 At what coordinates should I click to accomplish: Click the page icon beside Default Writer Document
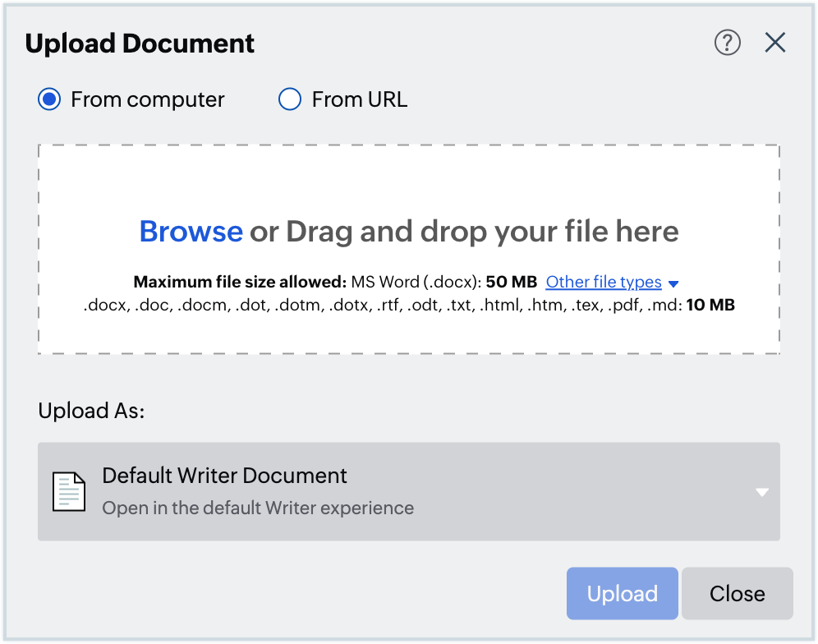point(70,490)
